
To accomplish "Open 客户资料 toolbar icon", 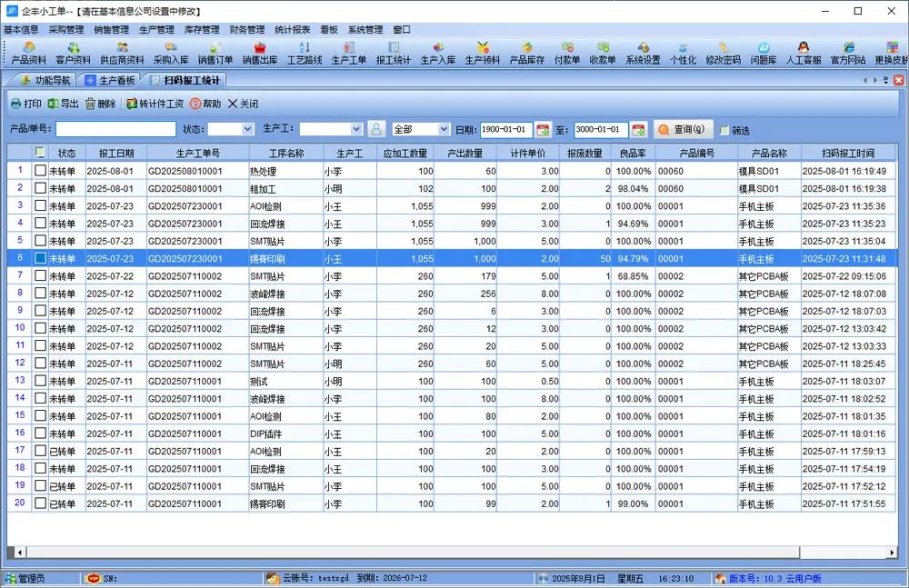I will coord(73,53).
